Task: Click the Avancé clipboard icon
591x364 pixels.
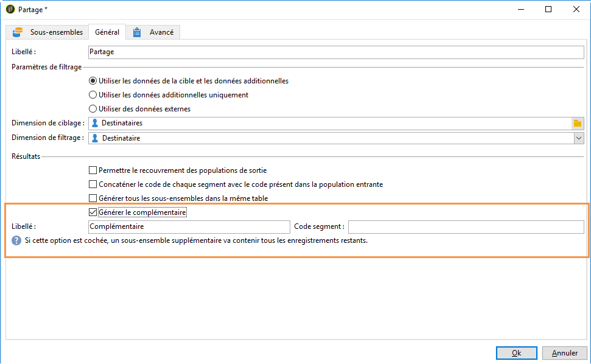Action: pos(137,32)
